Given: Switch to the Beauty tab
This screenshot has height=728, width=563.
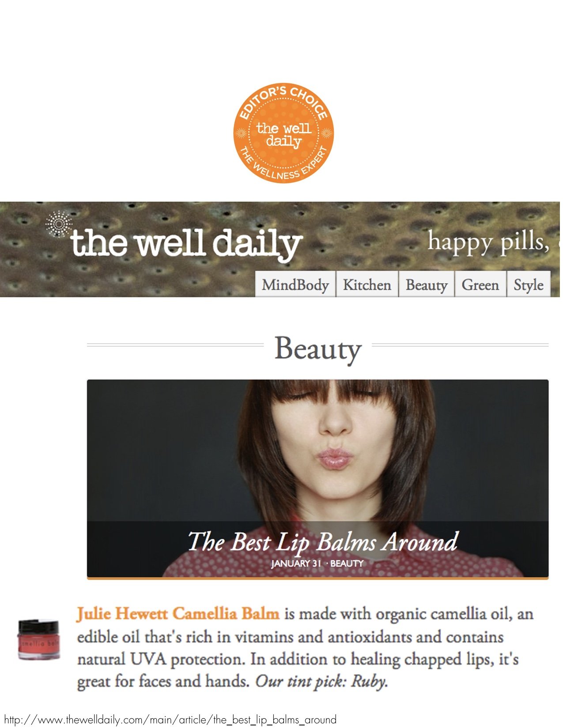Looking at the screenshot, I should pyautogui.click(x=426, y=285).
